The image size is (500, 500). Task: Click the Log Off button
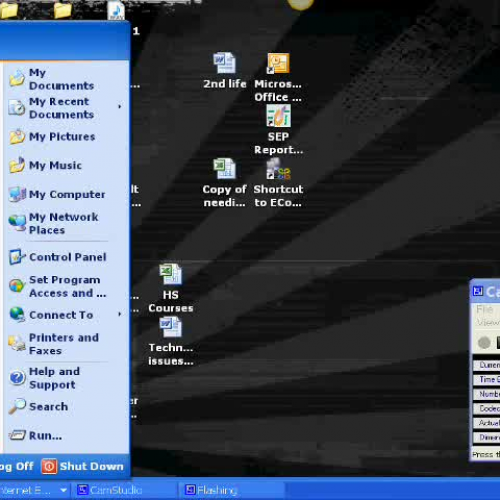click(x=17, y=466)
